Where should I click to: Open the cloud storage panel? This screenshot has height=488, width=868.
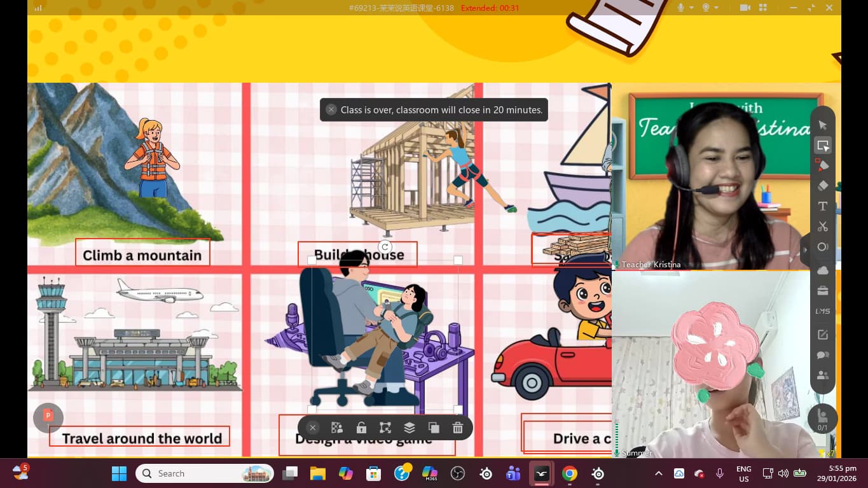tap(822, 270)
